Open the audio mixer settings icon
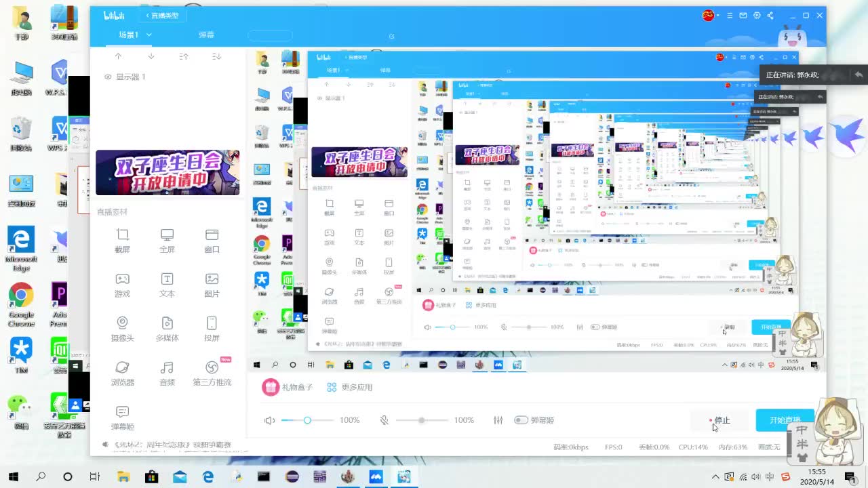The image size is (868, 488). (x=498, y=420)
